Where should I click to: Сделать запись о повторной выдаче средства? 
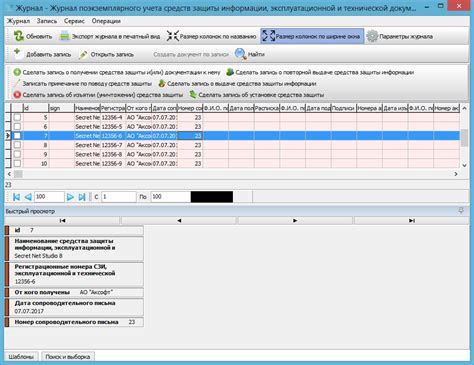click(320, 72)
